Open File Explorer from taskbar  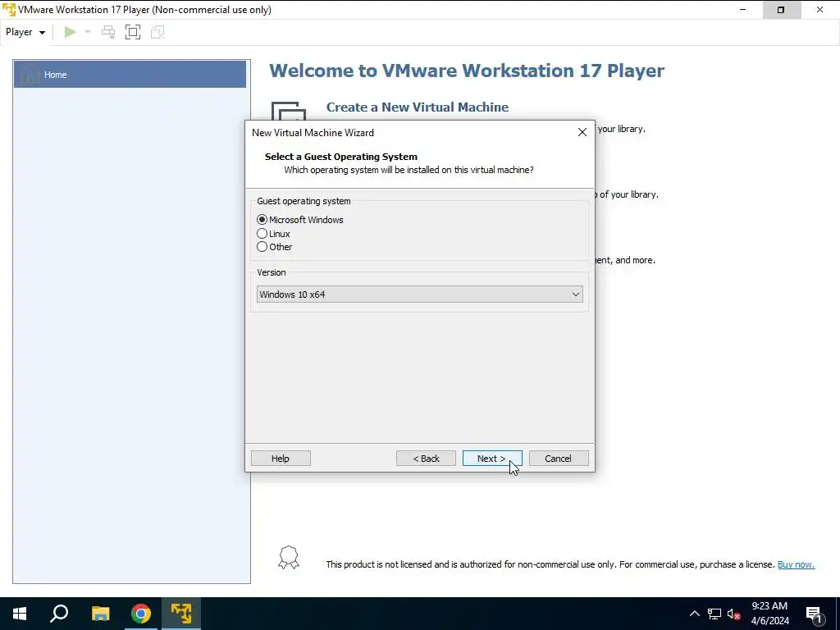click(100, 614)
